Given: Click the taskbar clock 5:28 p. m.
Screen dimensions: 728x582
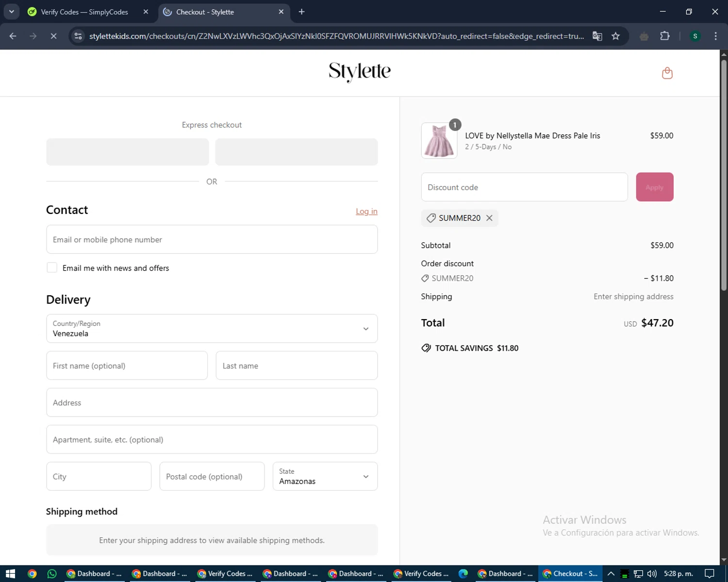Looking at the screenshot, I should tap(678, 574).
